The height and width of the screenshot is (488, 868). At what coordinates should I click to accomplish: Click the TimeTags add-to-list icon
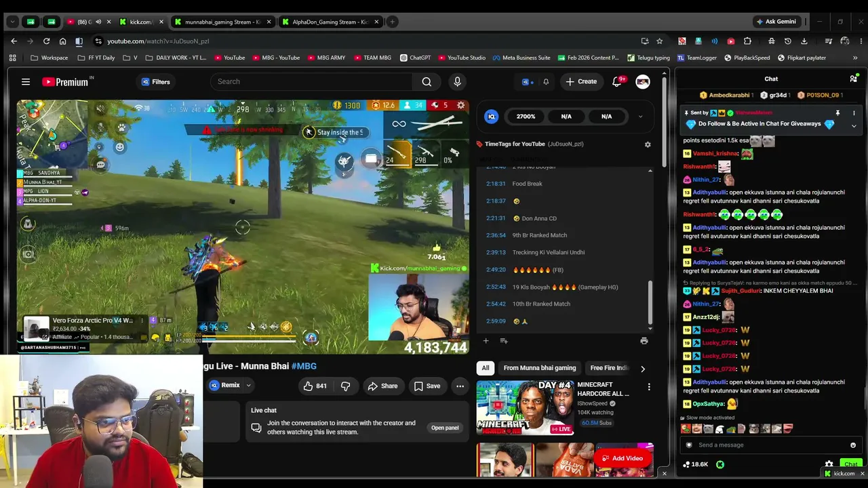click(x=504, y=341)
